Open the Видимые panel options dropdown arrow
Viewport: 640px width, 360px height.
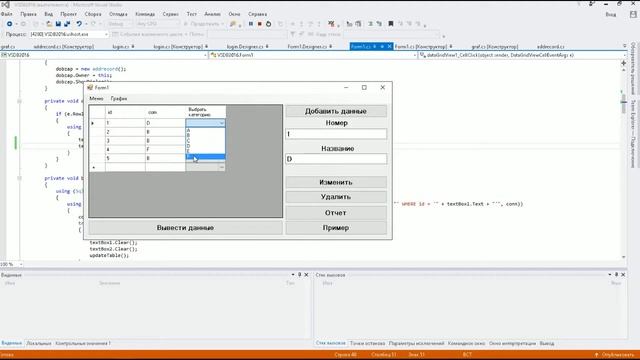(293, 275)
